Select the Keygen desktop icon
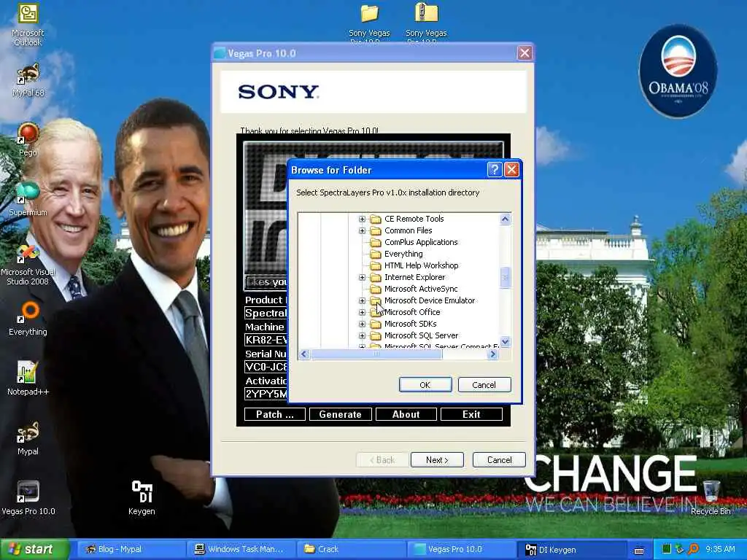This screenshot has height=560, width=747. click(142, 498)
